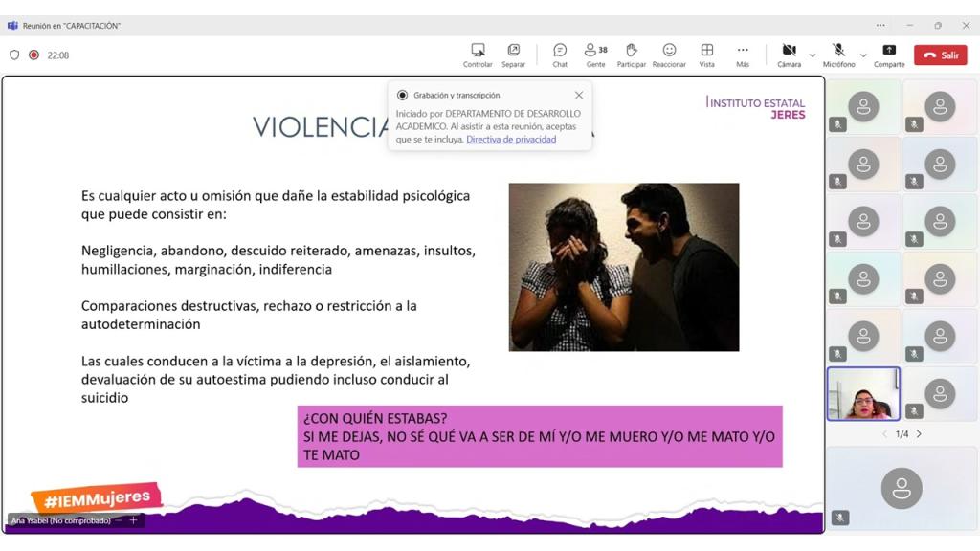
Task: Click the Compartir share screen icon
Action: pos(889,55)
